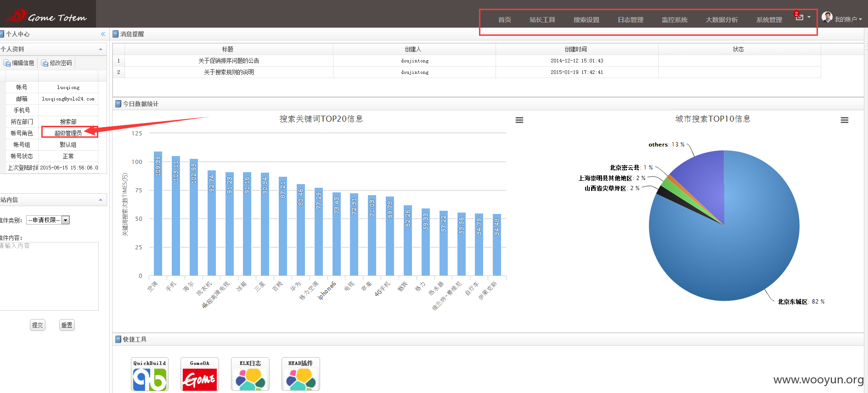
Task: Open the 大数据分析 menu item
Action: click(x=722, y=20)
